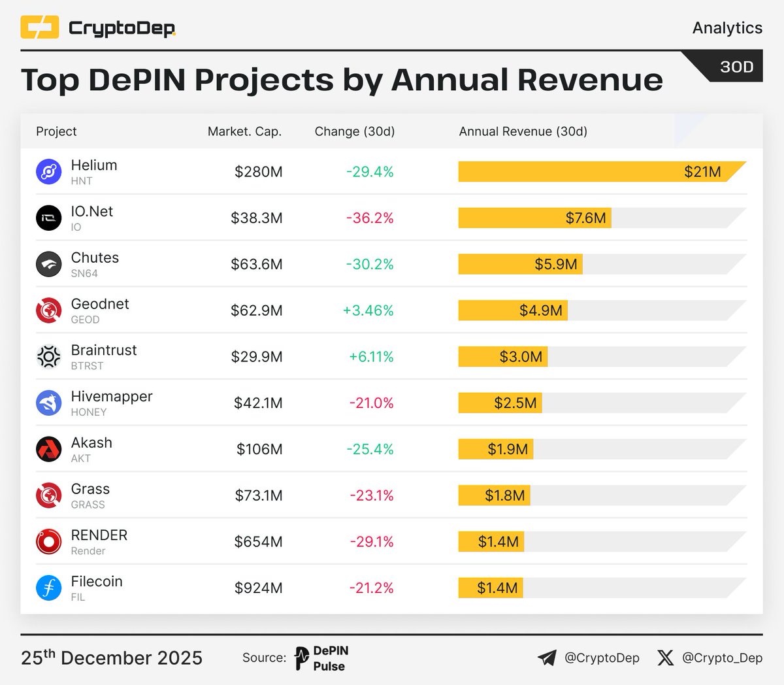Viewport: 784px width, 685px height.
Task: Toggle the 30D time period badge
Action: 737,66
